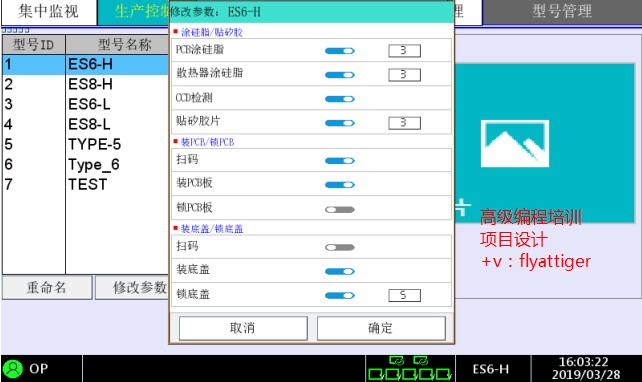This screenshot has height=382, width=642.
Task: Click the 型号ID column header
Action: pos(34,44)
